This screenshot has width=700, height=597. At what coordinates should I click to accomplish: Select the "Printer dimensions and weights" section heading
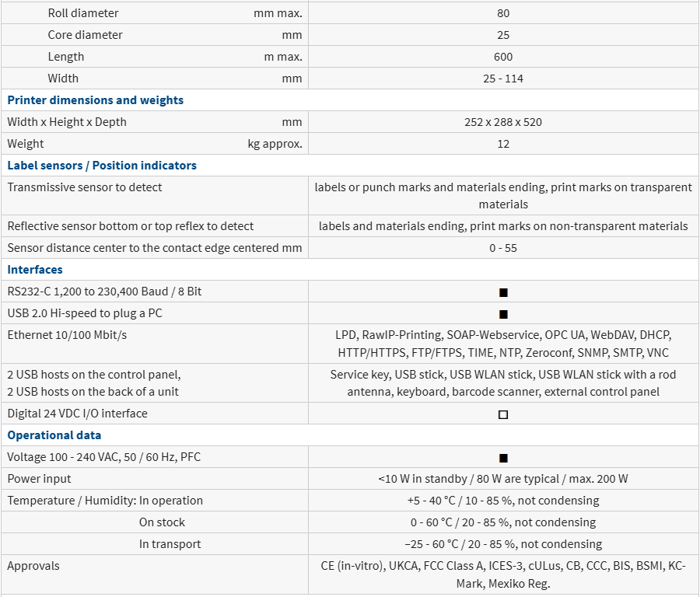95,100
